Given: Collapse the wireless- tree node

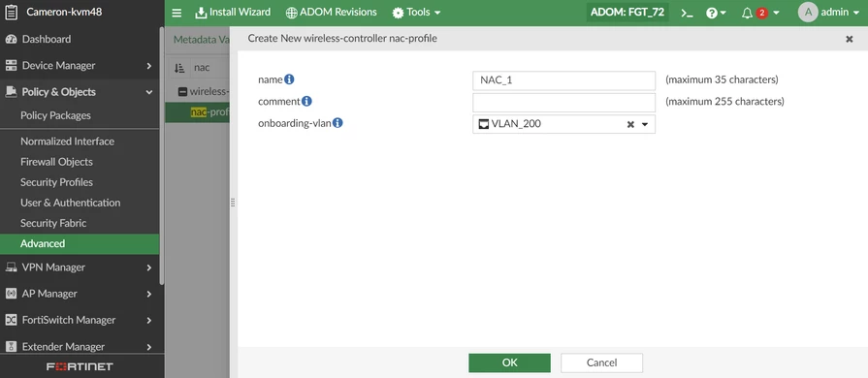Looking at the screenshot, I should tap(182, 91).
